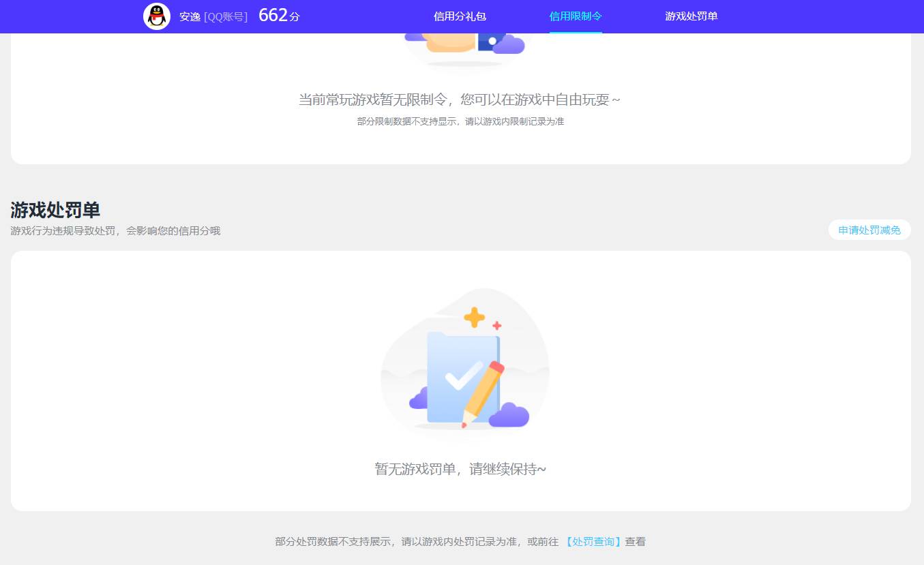Click the text 暂无游戏罚单，请继续保持~
The width and height of the screenshot is (924, 565).
[x=462, y=468]
